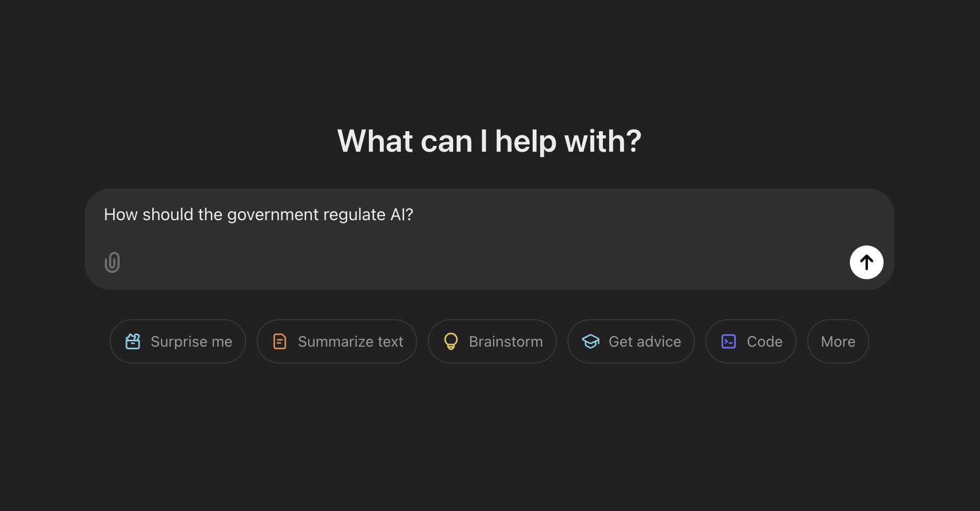
Task: Click the gift icon on Surprise me
Action: [x=133, y=341]
